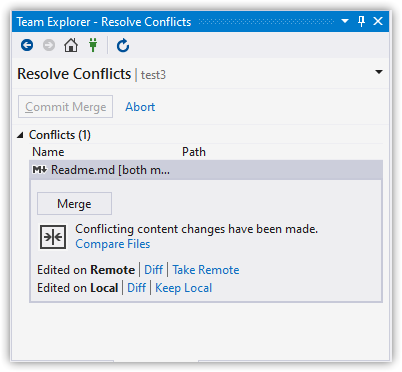402x372 pixels.
Task: Click the Commit Merge button
Action: [x=65, y=107]
